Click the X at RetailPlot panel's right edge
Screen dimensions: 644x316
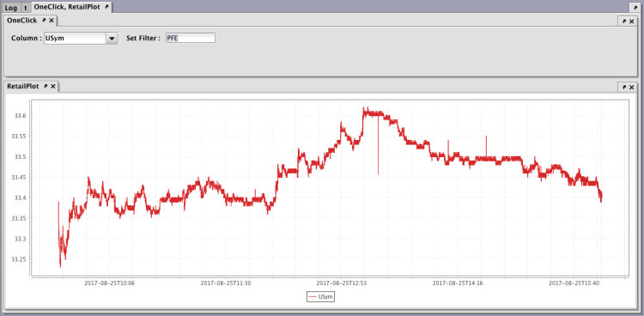632,87
